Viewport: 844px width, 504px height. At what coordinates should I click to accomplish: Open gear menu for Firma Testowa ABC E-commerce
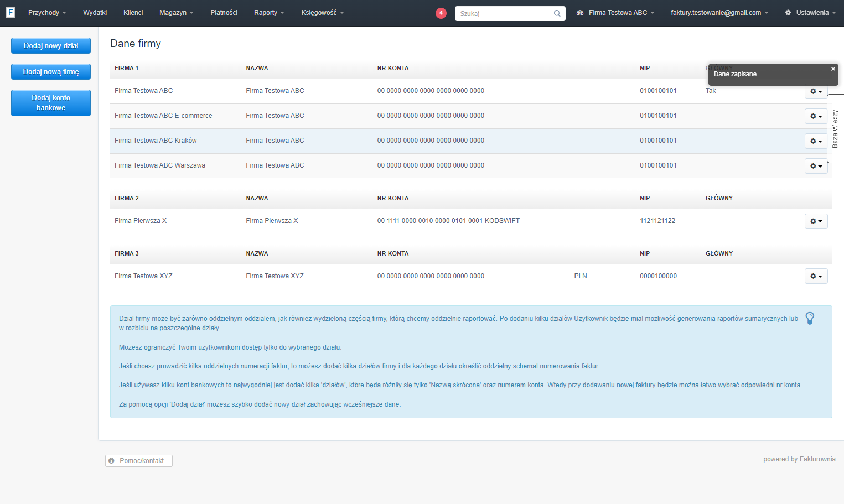(816, 116)
